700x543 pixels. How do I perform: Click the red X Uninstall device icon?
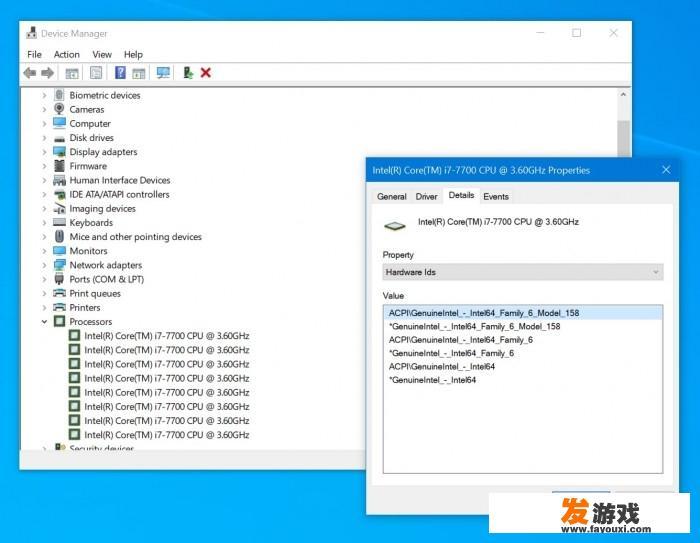[x=206, y=72]
